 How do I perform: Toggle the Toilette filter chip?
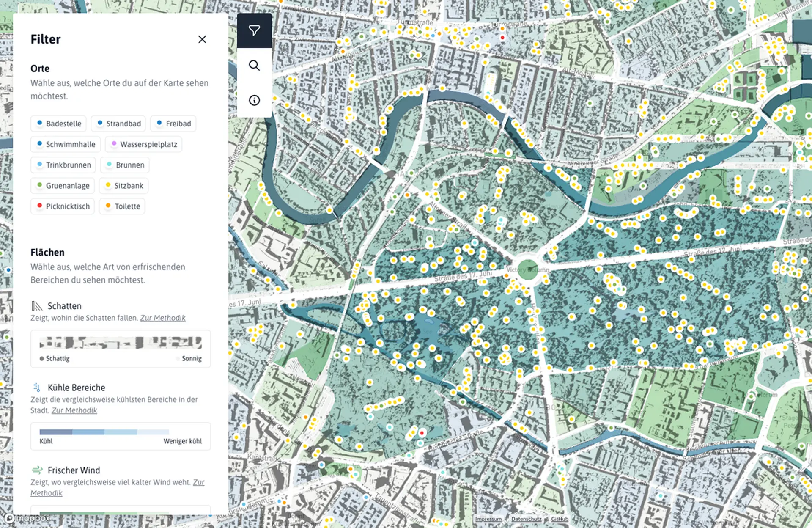click(x=122, y=206)
